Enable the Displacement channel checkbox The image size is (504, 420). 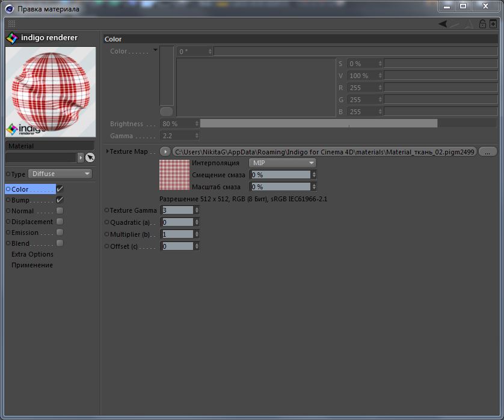click(x=60, y=222)
